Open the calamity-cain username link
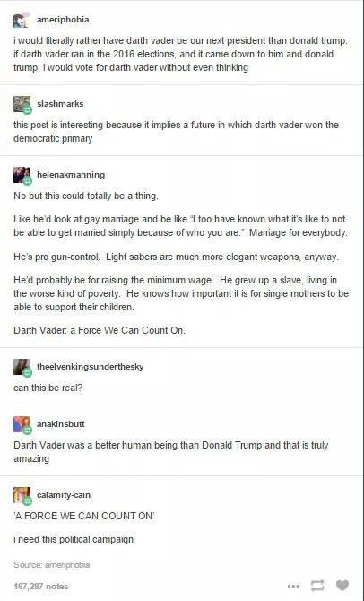The width and height of the screenshot is (364, 601). 64,495
